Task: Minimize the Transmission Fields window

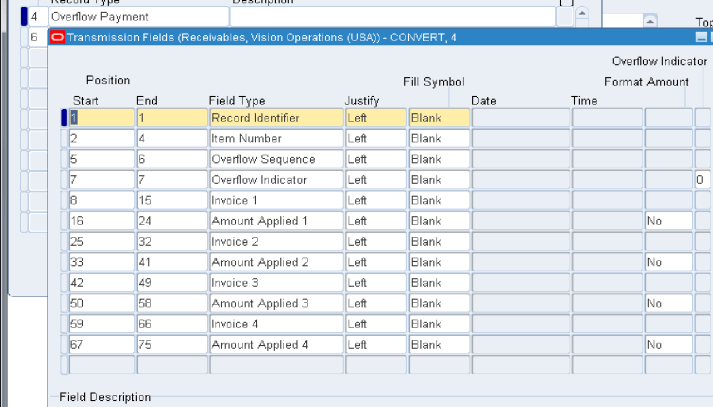Action: click(703, 37)
